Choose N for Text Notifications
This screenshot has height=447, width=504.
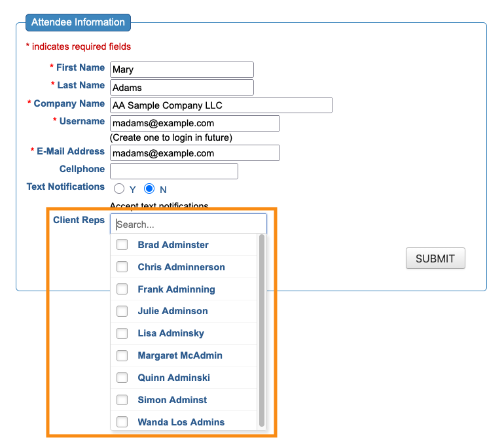click(x=149, y=189)
